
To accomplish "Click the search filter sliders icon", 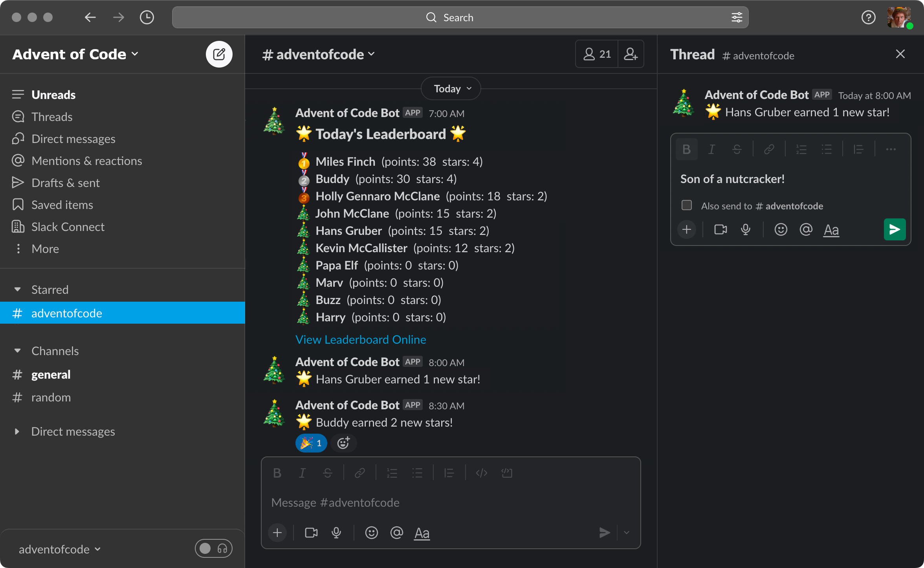I will point(737,17).
